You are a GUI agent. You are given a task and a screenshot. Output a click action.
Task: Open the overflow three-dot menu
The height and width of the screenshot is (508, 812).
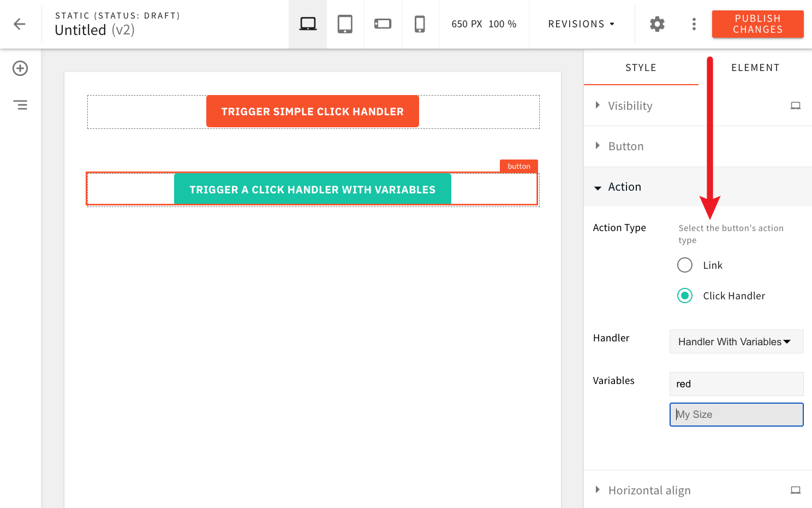[x=694, y=23]
